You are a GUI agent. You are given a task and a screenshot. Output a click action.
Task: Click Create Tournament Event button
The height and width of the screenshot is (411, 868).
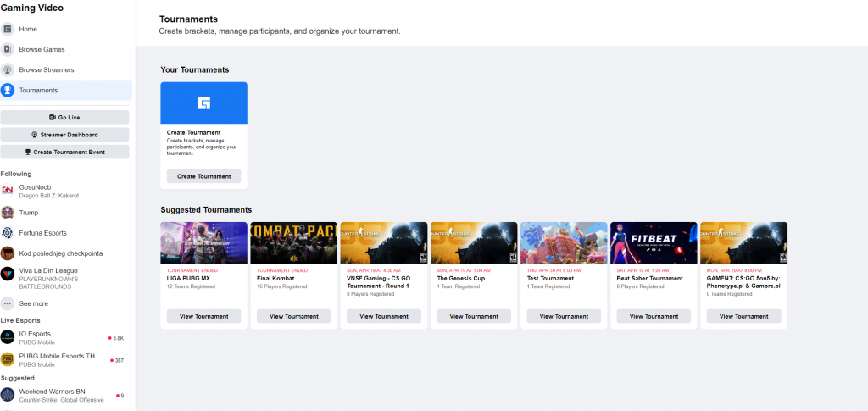pyautogui.click(x=64, y=152)
